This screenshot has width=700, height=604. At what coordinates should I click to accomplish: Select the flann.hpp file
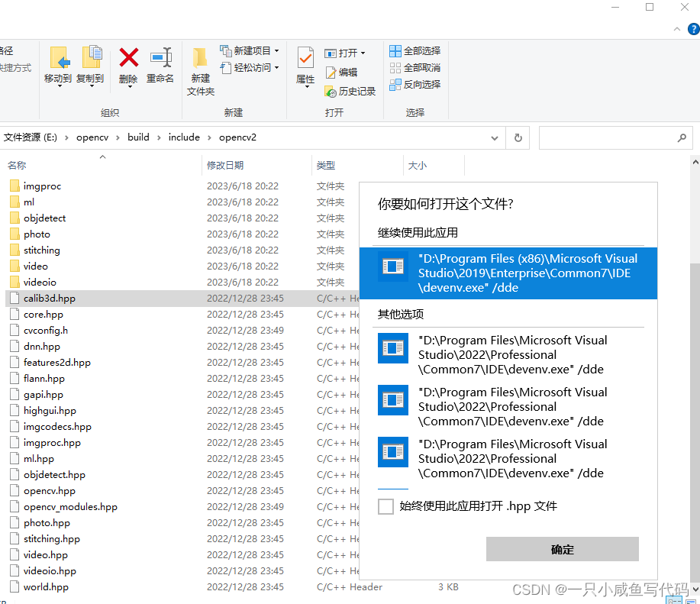44,379
